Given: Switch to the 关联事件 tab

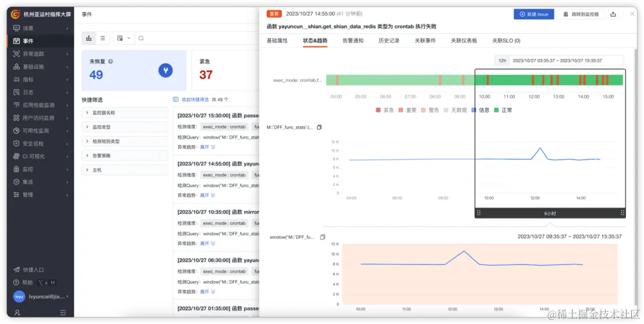Looking at the screenshot, I should click(x=425, y=41).
